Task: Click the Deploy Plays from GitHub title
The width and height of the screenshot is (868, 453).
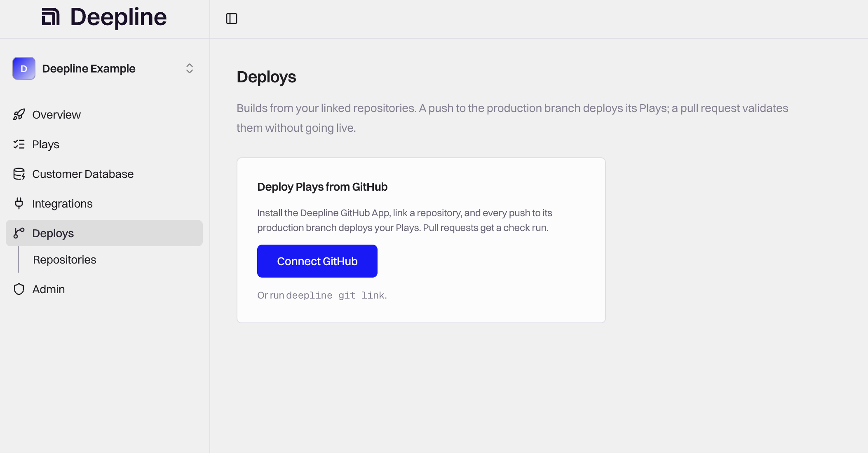Action: 322,187
